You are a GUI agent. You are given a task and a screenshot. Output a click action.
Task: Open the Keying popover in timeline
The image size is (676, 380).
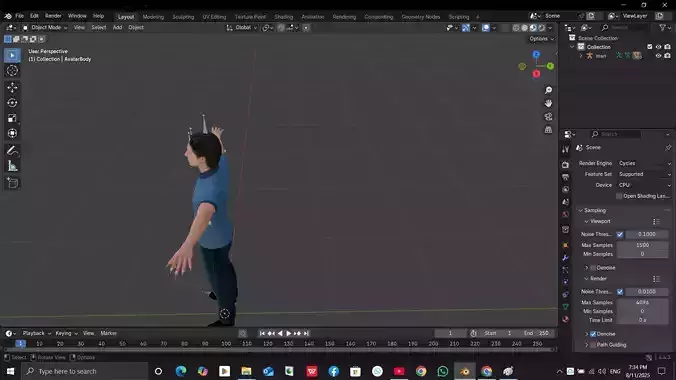[x=66, y=333]
